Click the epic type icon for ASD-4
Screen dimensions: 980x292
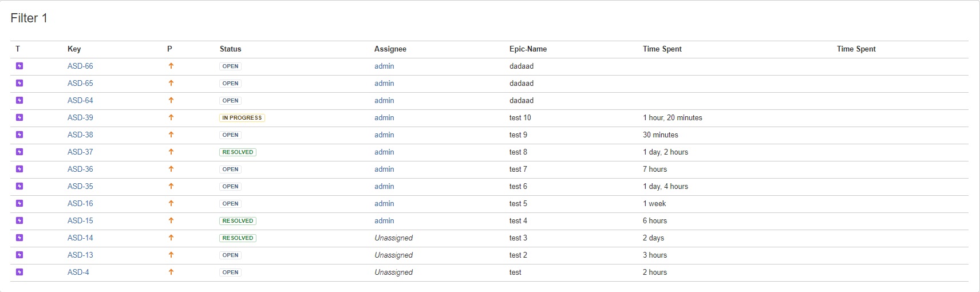point(19,272)
